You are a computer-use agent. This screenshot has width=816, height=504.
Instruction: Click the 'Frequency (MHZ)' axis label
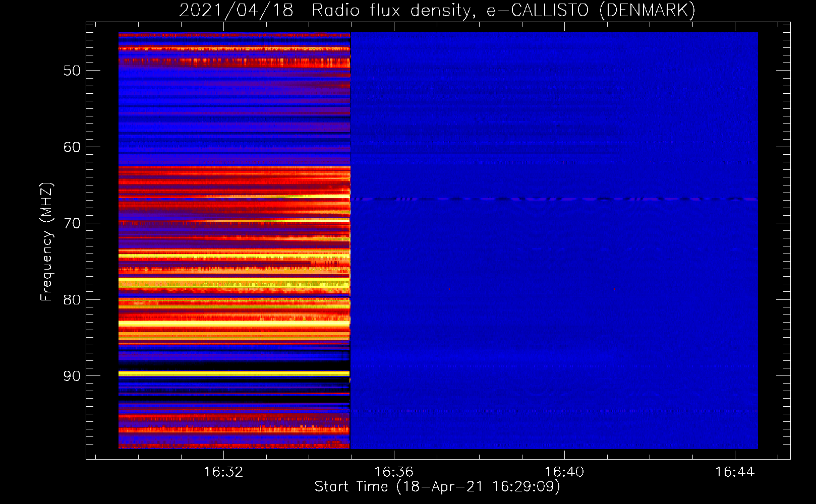point(46,242)
